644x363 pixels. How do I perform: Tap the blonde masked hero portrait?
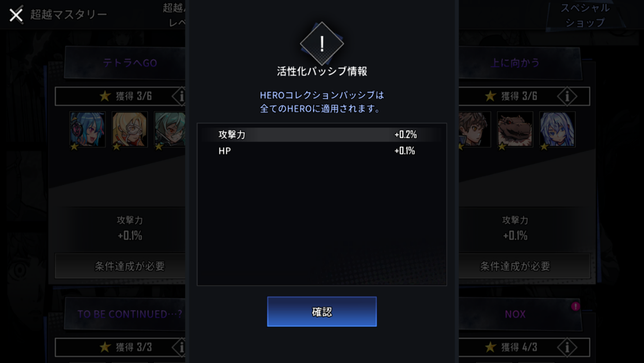pyautogui.click(x=130, y=129)
